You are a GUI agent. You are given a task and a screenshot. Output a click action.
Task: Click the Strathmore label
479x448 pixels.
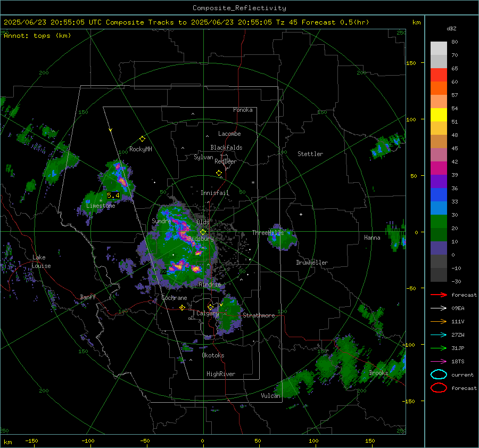click(x=259, y=315)
